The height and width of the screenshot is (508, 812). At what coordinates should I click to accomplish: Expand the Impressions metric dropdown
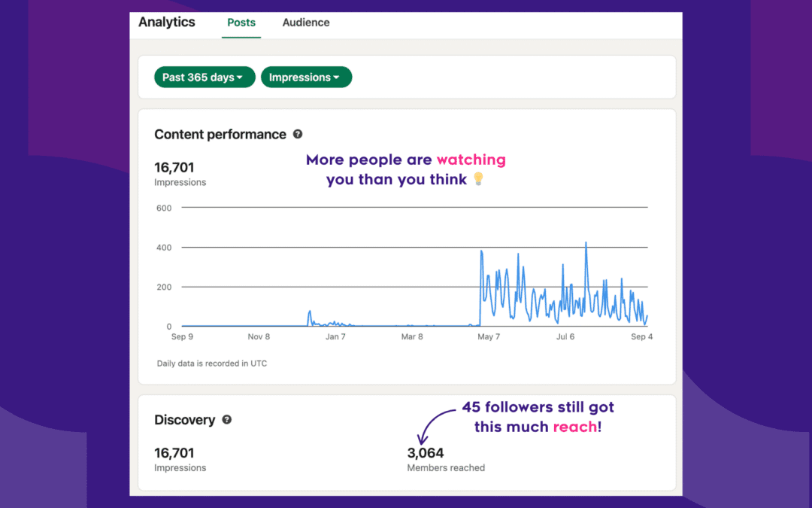pyautogui.click(x=306, y=78)
